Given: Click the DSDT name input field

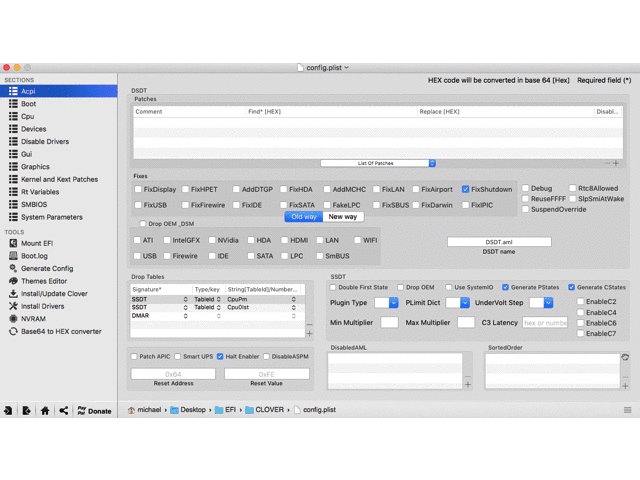Looking at the screenshot, I should [499, 242].
